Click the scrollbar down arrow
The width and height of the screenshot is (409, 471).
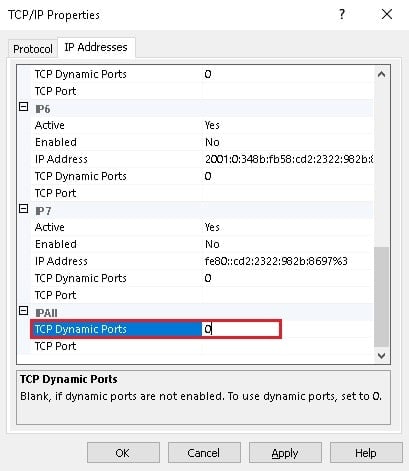tap(381, 356)
